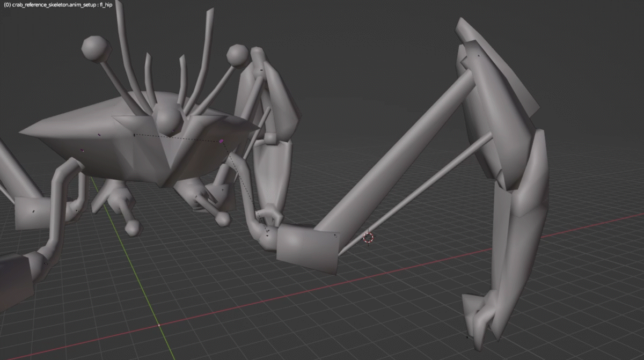Select the ball-ended mouthpart under the body
This screenshot has width=644, height=360.
tap(223, 218)
